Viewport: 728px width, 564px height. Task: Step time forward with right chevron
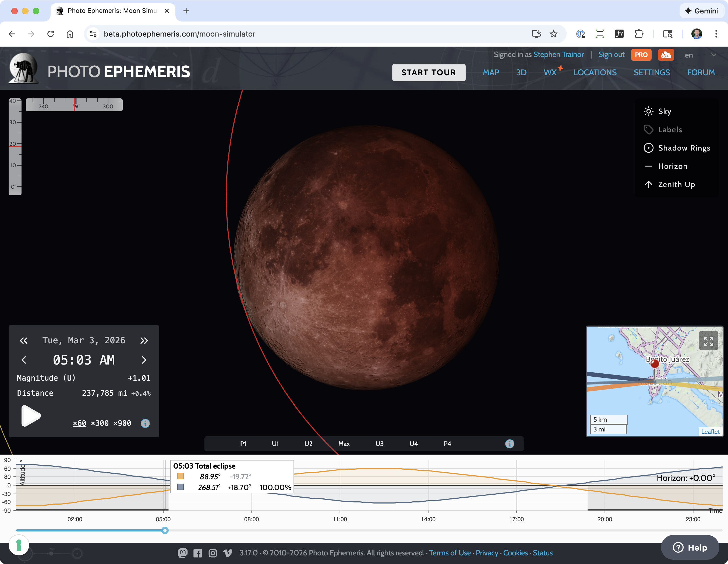click(x=144, y=360)
